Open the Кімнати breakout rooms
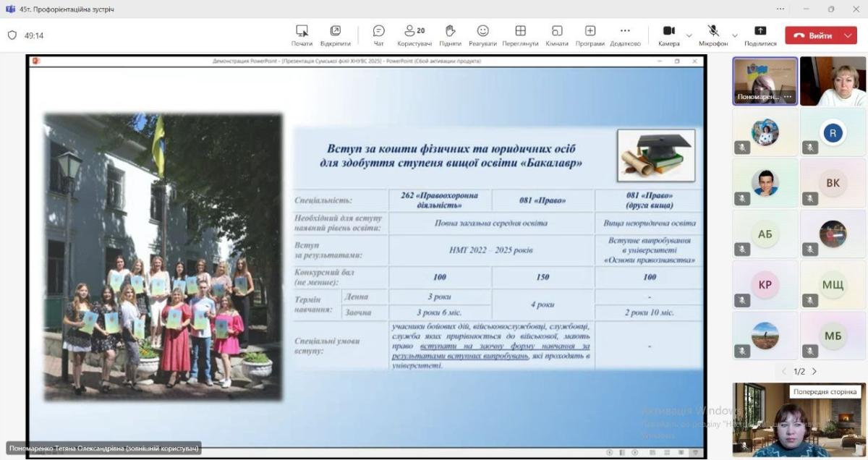This screenshot has width=868, height=460. 556,35
